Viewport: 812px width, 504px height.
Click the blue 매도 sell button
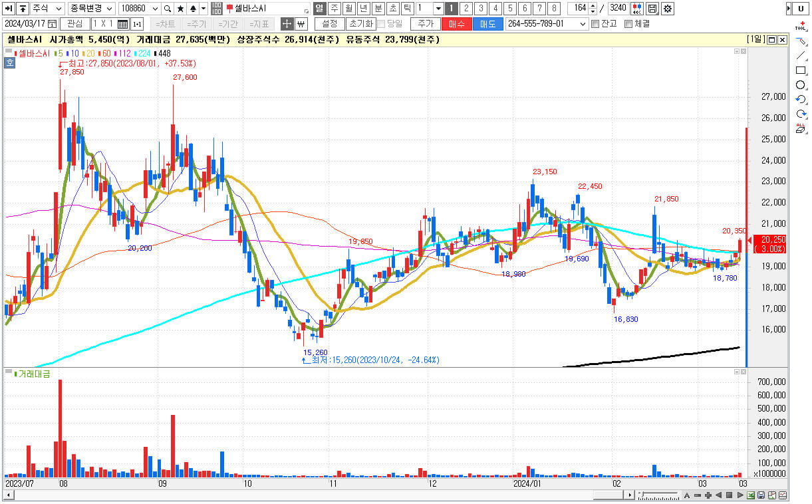488,24
